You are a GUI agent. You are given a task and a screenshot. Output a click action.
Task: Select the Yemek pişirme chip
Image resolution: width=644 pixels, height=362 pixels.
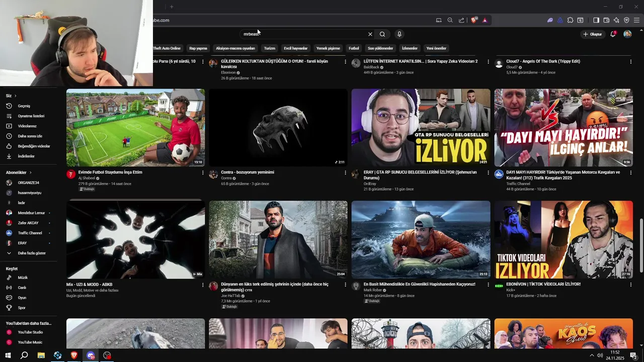[x=328, y=48]
